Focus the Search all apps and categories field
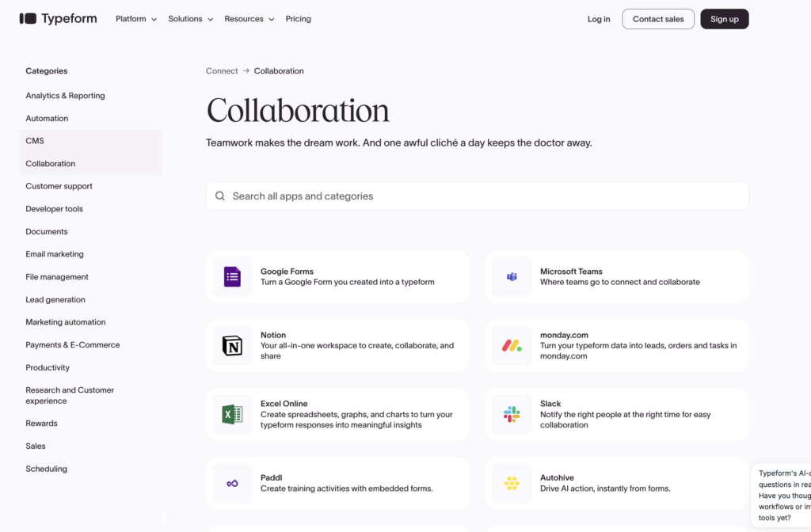Viewport: 811px width, 532px height. pyautogui.click(x=477, y=196)
